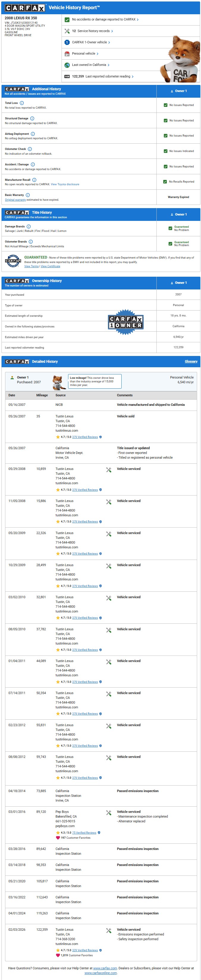Open the Glossary link
Screen dimensions: 201x980
tap(191, 361)
